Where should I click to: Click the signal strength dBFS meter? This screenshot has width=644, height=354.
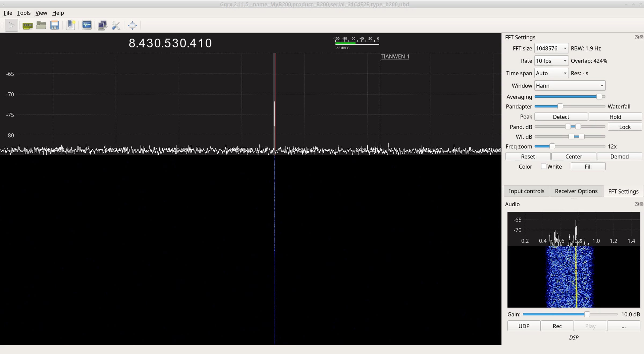tap(356, 43)
